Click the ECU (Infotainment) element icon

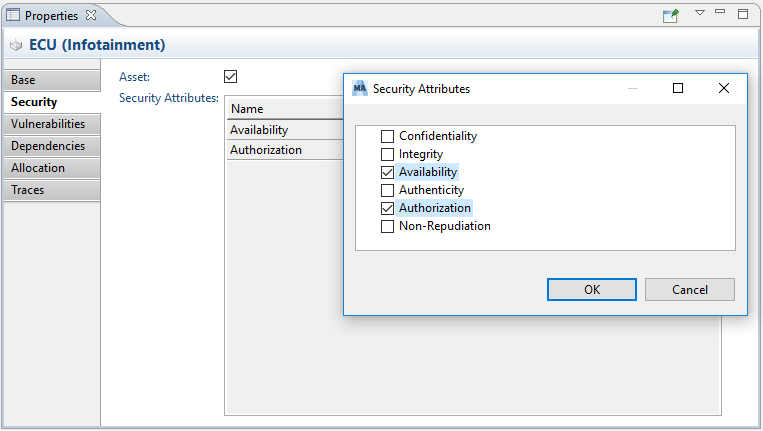tap(16, 45)
